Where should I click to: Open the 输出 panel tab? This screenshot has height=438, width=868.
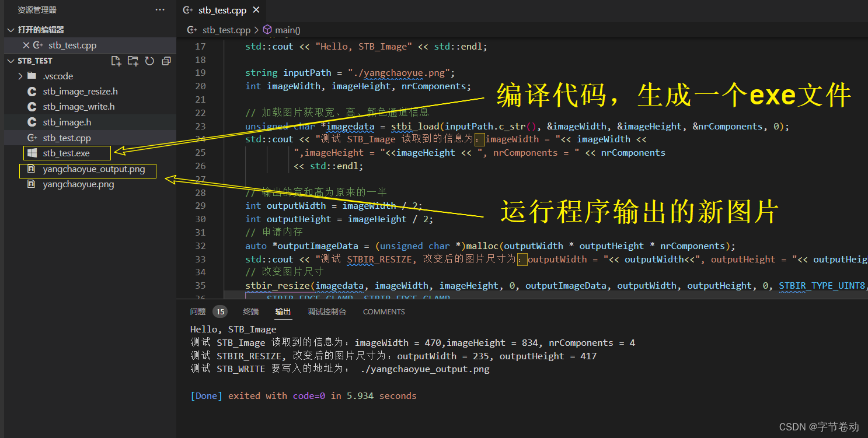pyautogui.click(x=283, y=311)
